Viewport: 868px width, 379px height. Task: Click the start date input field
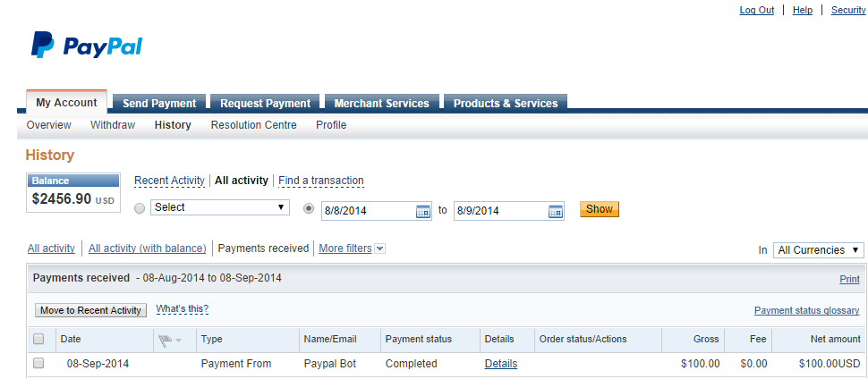pyautogui.click(x=367, y=211)
